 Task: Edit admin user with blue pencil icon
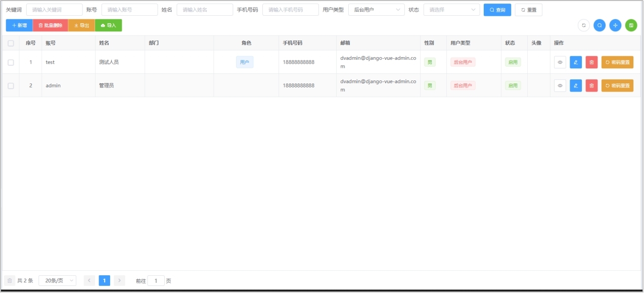[575, 85]
